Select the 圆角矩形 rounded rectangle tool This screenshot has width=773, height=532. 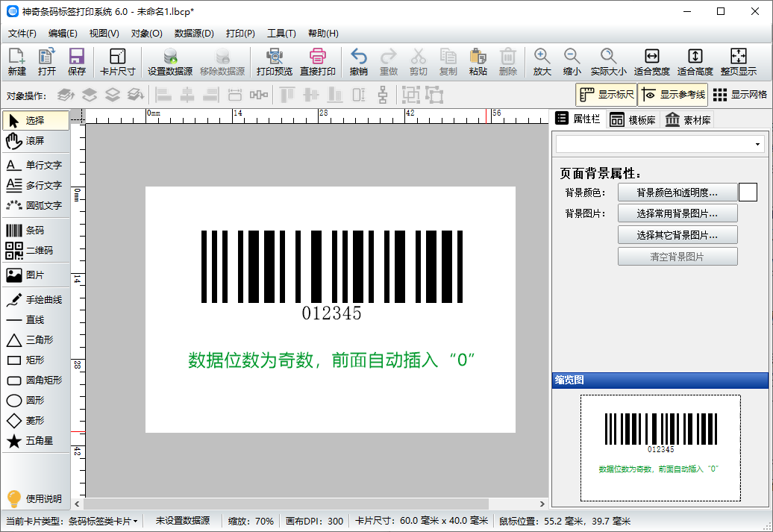[36, 380]
